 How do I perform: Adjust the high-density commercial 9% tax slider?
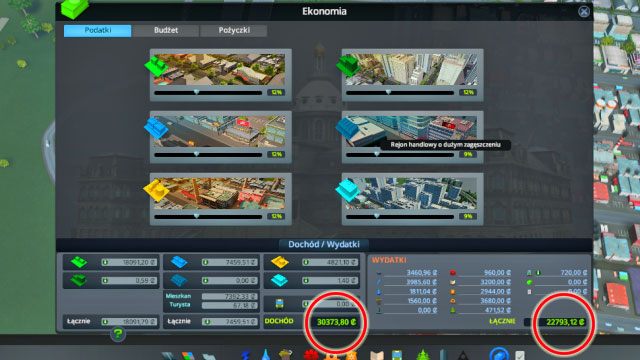tap(400, 155)
